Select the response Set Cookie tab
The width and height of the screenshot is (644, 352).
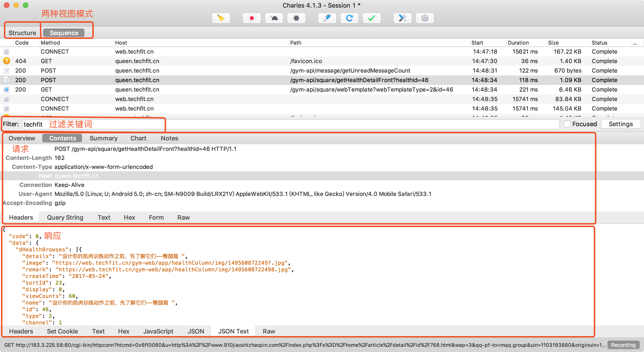coord(63,331)
